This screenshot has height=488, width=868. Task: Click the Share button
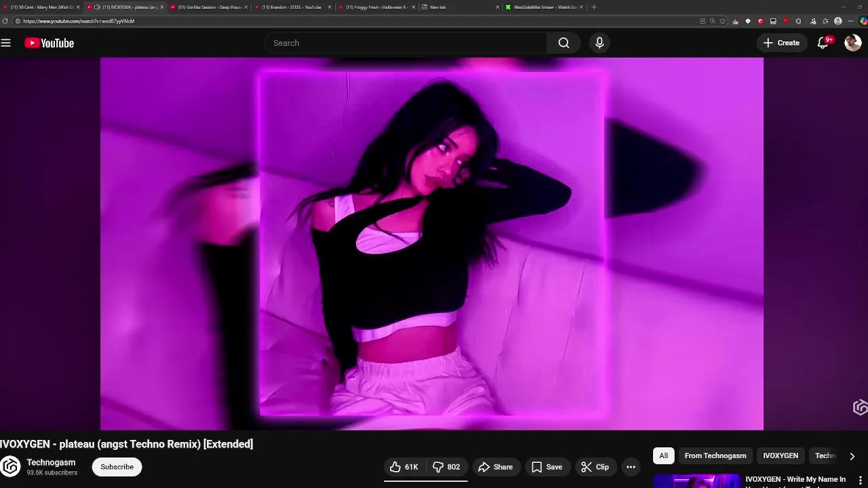pos(496,467)
